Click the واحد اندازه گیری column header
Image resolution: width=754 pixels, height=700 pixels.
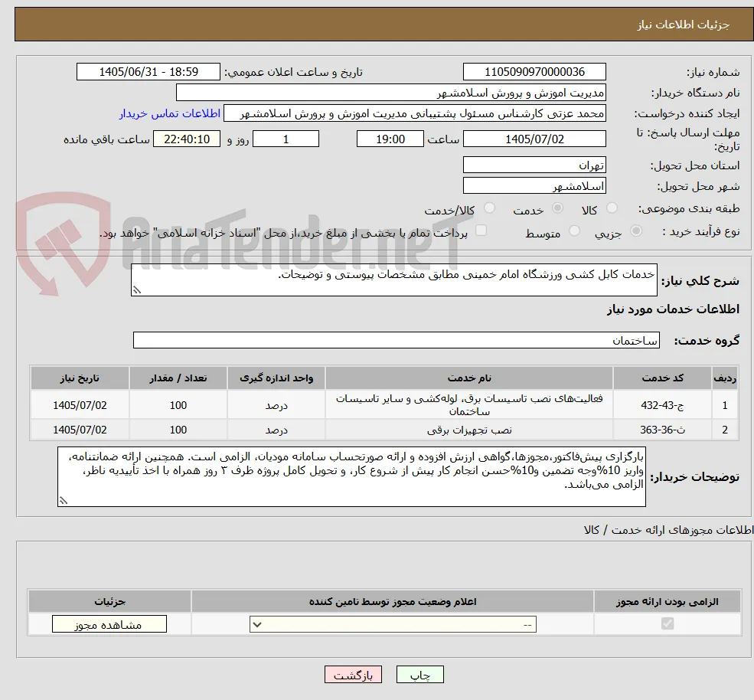(x=276, y=378)
